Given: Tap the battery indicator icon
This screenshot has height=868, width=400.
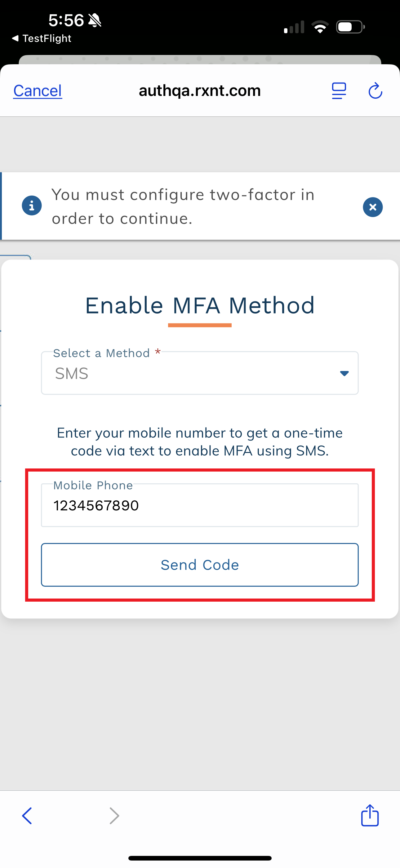Looking at the screenshot, I should [350, 27].
